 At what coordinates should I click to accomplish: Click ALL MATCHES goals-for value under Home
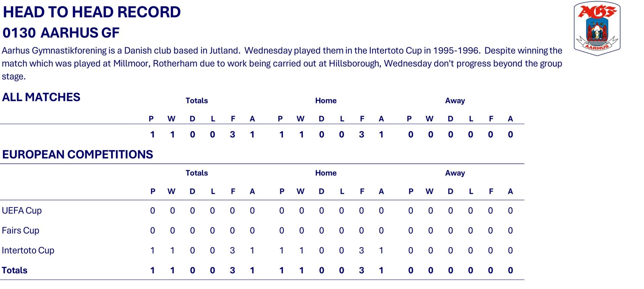[x=361, y=134]
